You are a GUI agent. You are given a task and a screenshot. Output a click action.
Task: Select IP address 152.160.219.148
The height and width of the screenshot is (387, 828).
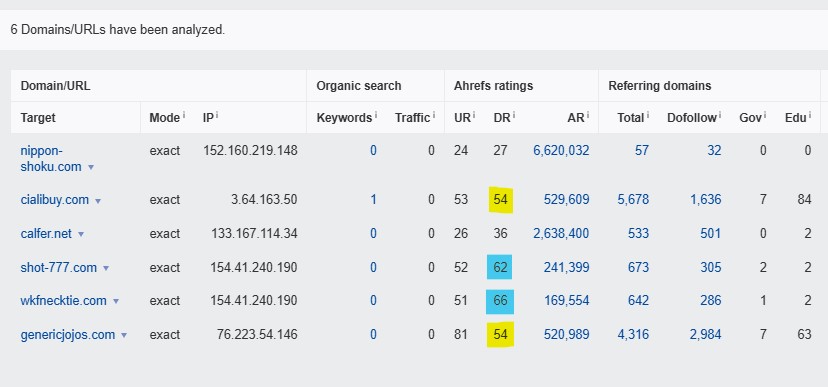250,150
